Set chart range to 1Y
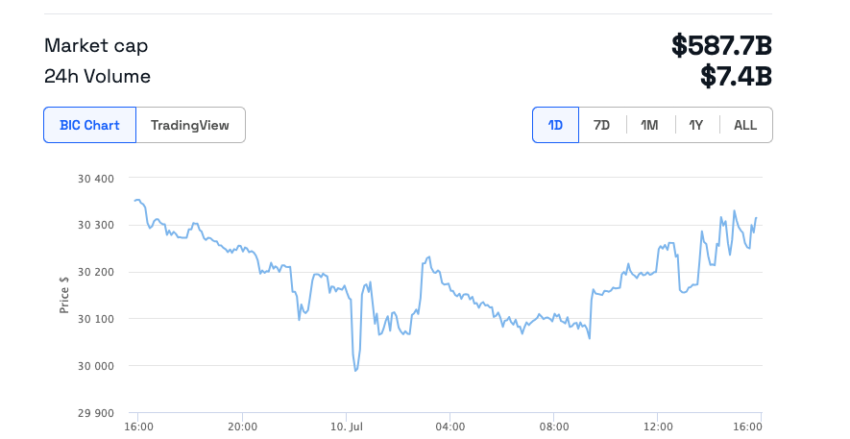This screenshot has width=850, height=439. (x=696, y=125)
